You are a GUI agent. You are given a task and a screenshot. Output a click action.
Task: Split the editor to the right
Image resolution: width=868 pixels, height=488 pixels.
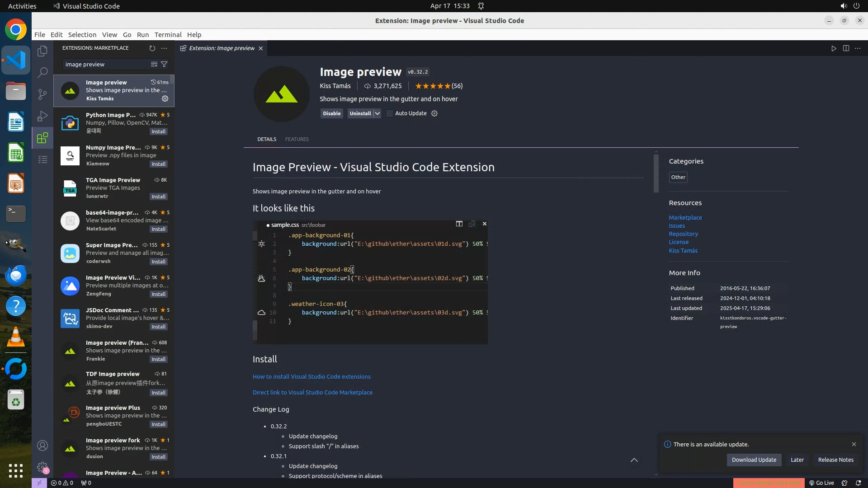(846, 48)
